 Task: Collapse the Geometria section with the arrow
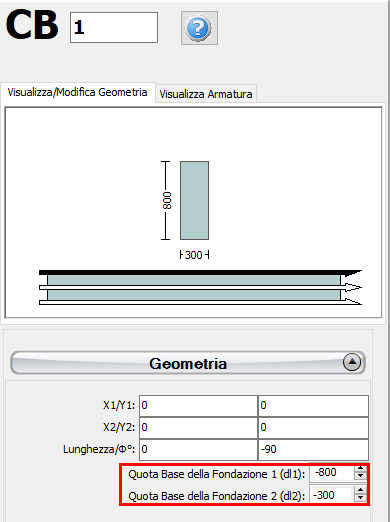tap(352, 362)
